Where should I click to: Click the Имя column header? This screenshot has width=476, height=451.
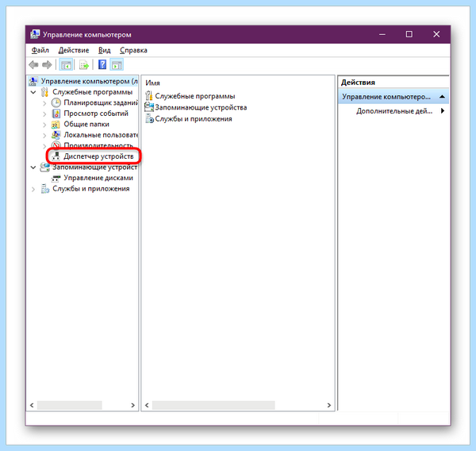(x=152, y=83)
